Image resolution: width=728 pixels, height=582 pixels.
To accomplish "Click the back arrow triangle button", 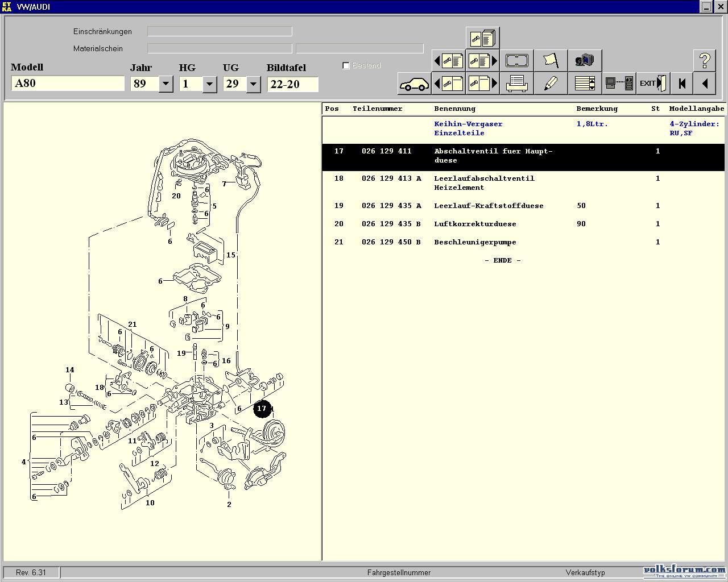I will click(x=705, y=84).
